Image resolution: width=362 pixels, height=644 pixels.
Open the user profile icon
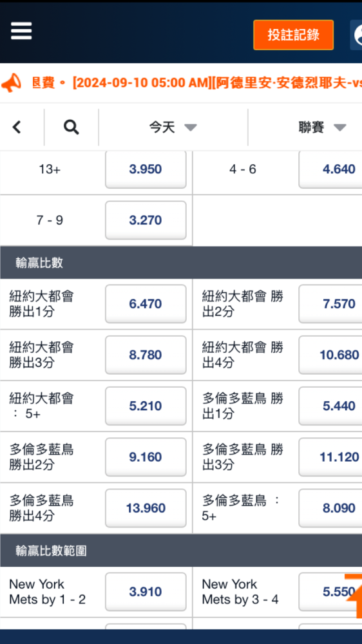point(356,35)
